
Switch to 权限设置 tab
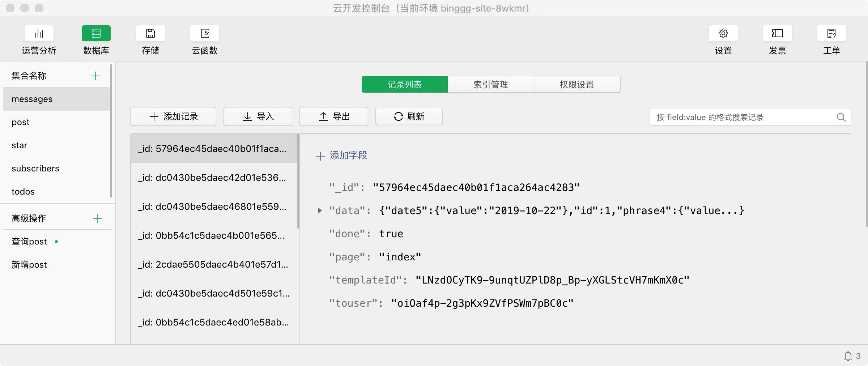click(577, 84)
